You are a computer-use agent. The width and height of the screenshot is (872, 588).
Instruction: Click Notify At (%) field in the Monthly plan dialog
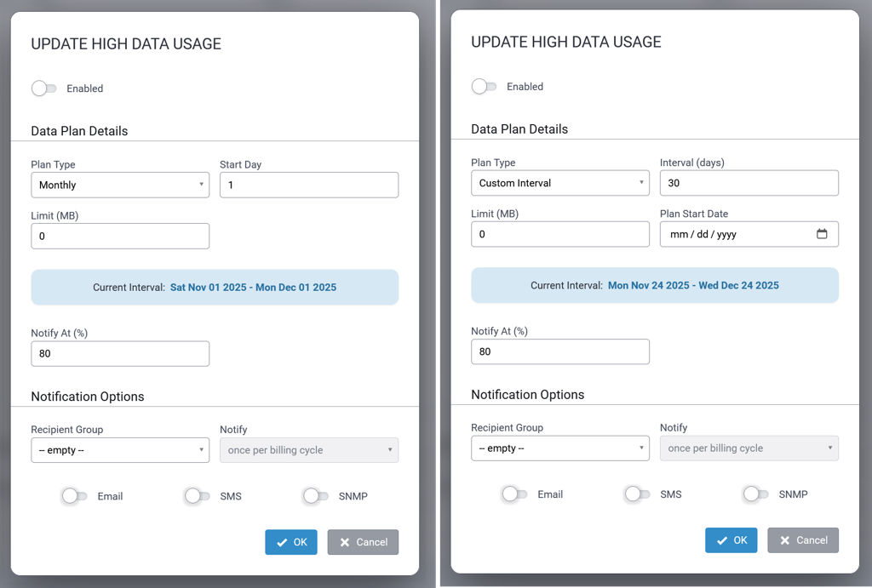tap(120, 353)
